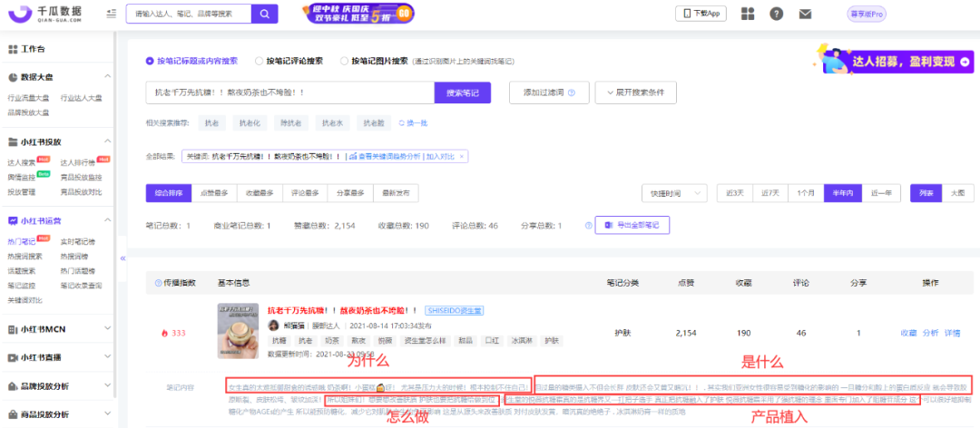Open the mail messages icon
Viewport: 980px width, 428px height.
tap(805, 14)
